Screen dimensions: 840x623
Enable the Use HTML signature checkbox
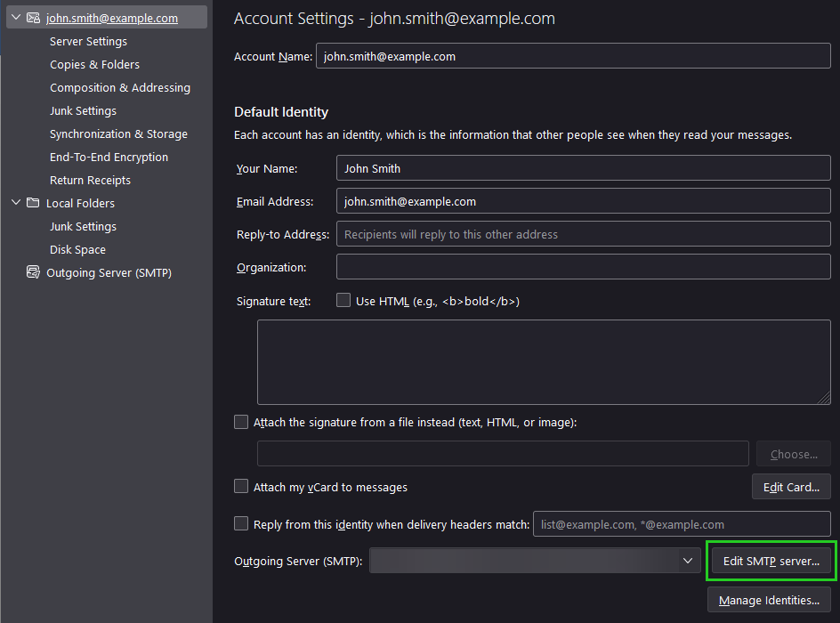click(343, 301)
